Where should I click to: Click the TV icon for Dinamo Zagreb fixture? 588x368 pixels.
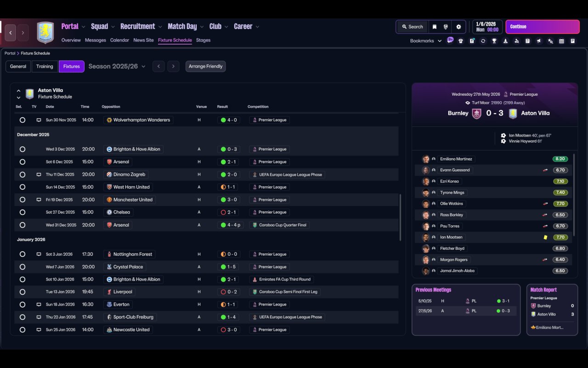[x=39, y=175]
